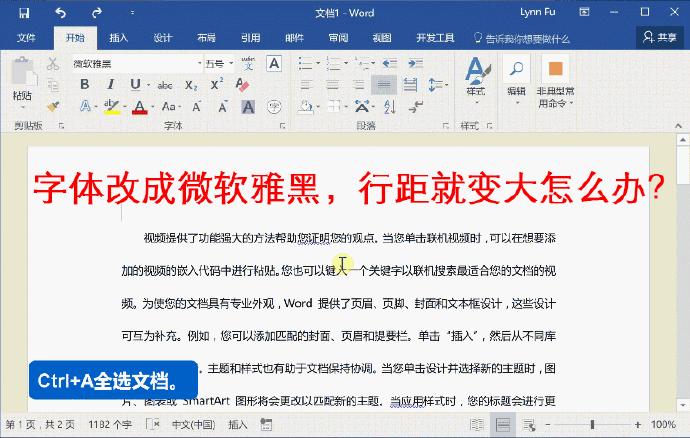Align text left

tap(306, 85)
